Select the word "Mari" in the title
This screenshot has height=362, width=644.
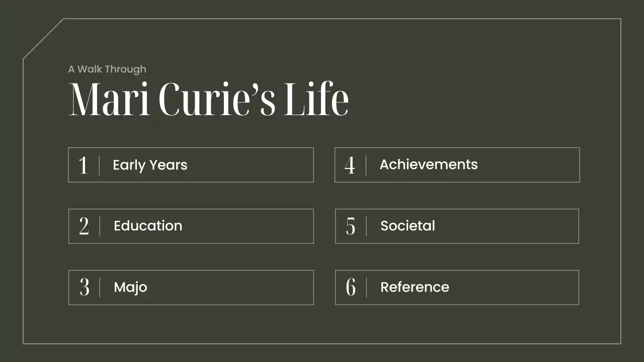click(109, 100)
